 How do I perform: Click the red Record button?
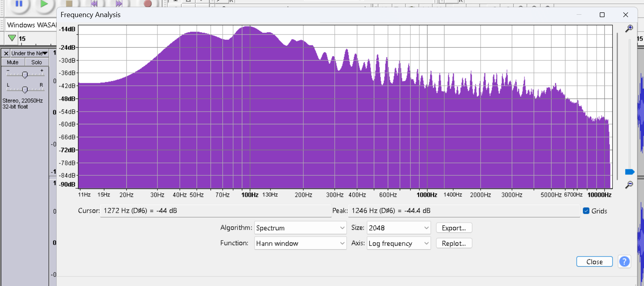(x=147, y=4)
